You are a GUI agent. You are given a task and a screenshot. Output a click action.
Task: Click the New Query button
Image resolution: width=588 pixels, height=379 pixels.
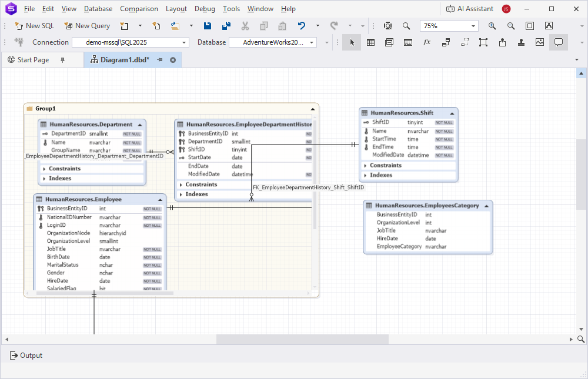click(x=87, y=26)
